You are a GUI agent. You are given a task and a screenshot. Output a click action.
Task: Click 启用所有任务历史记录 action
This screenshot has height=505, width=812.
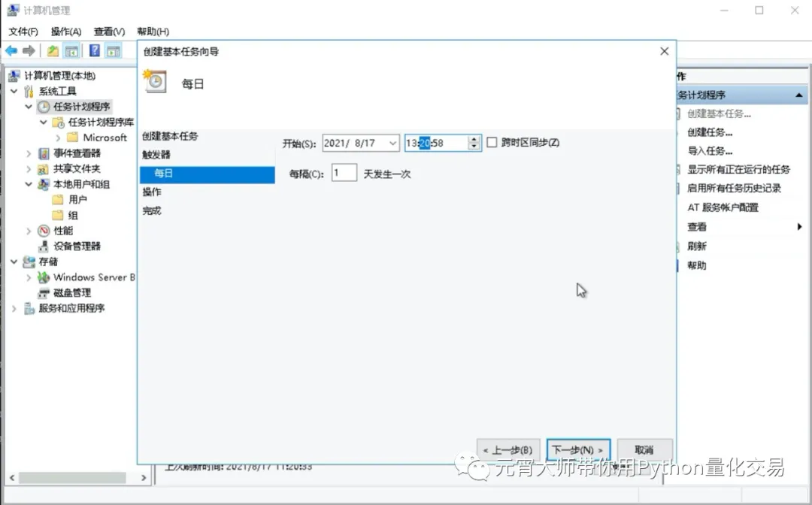click(734, 189)
